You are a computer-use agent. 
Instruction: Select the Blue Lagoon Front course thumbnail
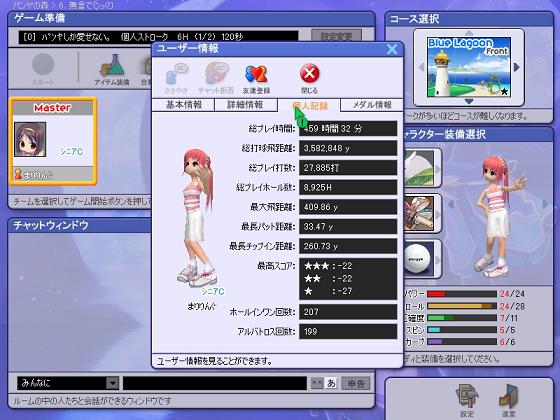(469, 67)
